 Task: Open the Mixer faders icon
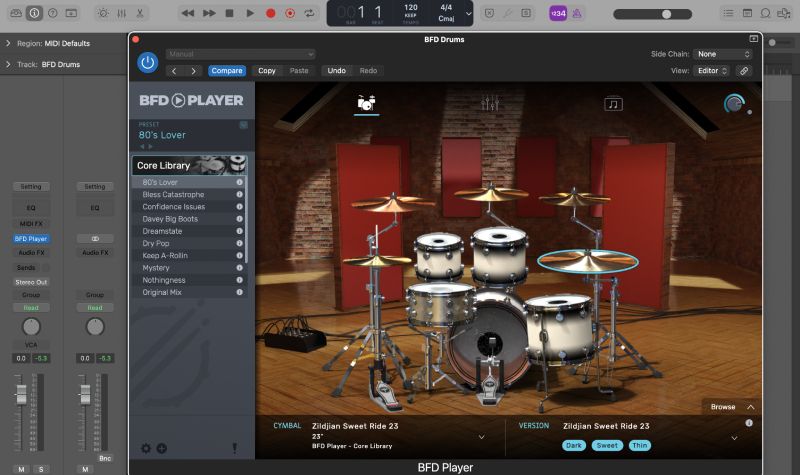point(121,13)
